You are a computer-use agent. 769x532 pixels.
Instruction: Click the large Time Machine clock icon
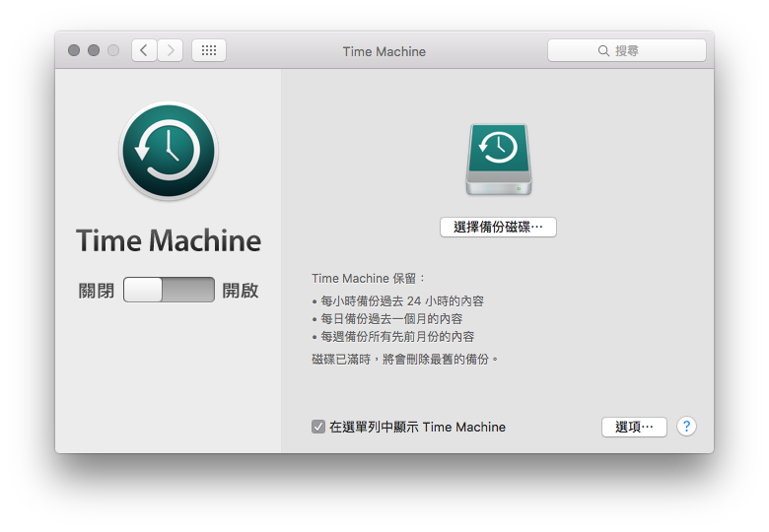pyautogui.click(x=169, y=151)
